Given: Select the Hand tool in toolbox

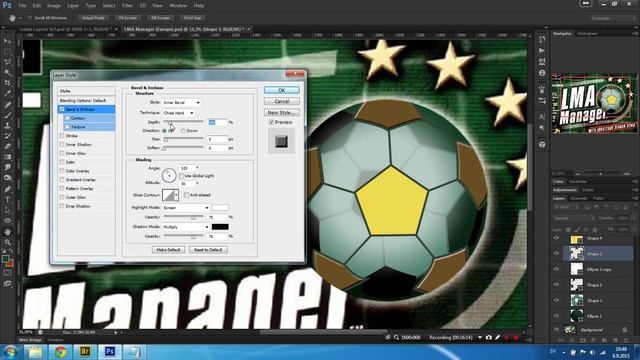Looking at the screenshot, I should [7, 232].
